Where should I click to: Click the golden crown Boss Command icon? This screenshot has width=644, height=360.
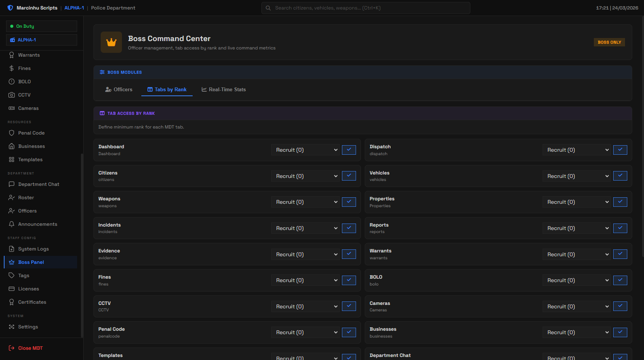tap(111, 42)
